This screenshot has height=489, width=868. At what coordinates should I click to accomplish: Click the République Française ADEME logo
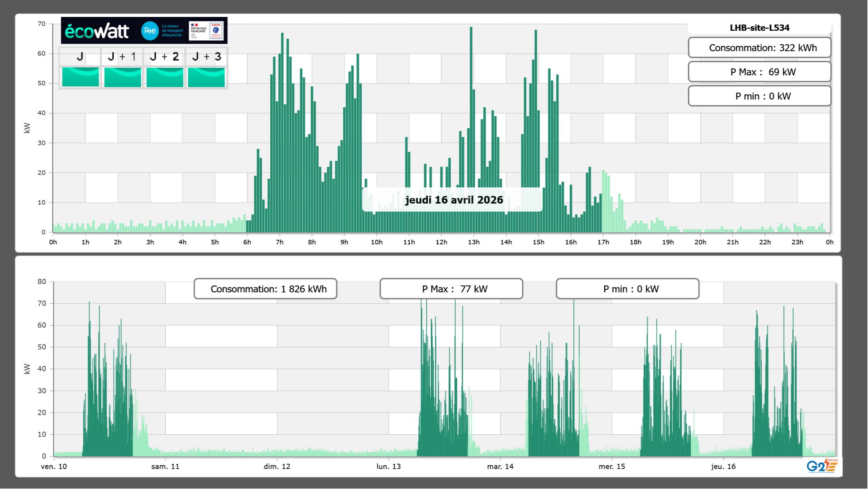pos(206,31)
